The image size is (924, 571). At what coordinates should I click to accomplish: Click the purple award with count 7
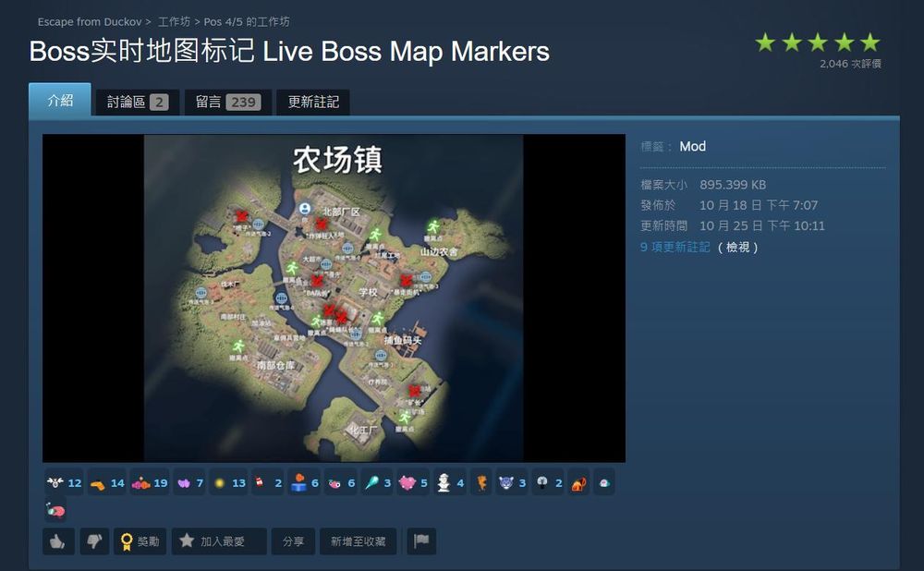pos(189,483)
